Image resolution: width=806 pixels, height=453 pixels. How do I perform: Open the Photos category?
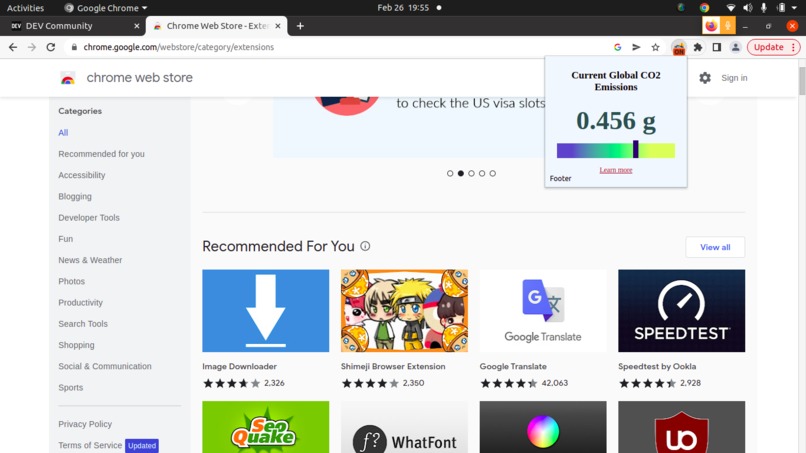click(71, 281)
